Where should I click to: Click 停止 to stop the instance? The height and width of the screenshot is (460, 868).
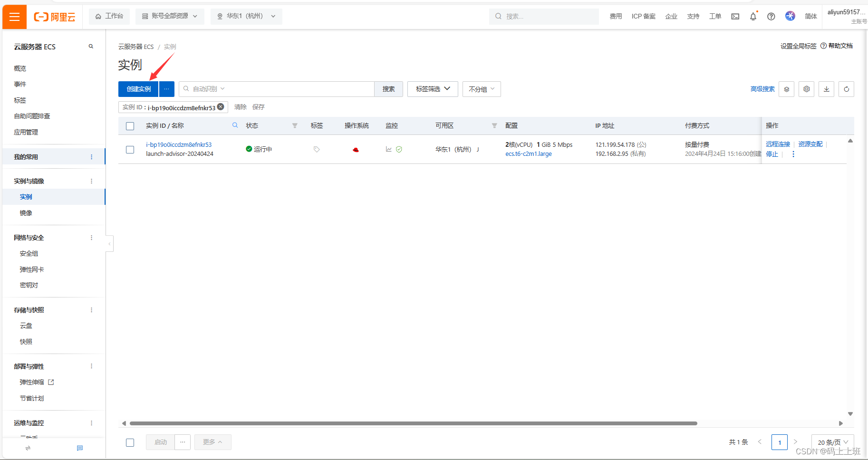click(x=772, y=154)
